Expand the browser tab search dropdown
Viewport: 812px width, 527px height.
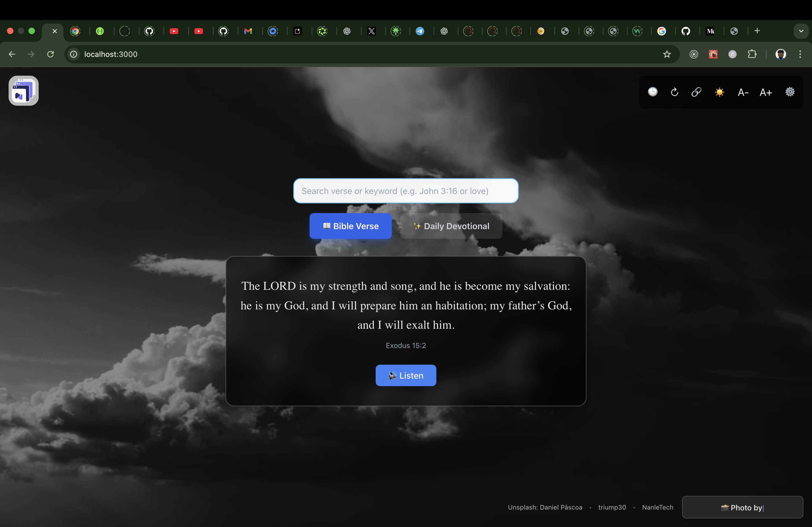[801, 31]
